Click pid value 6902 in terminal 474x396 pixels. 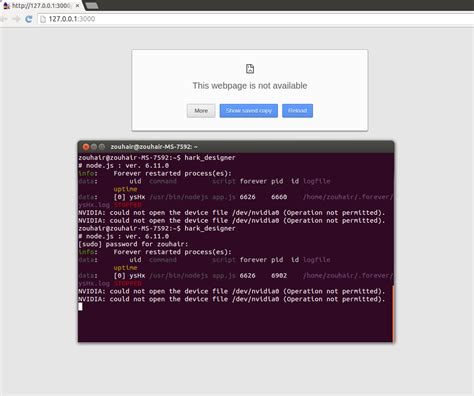coord(279,276)
